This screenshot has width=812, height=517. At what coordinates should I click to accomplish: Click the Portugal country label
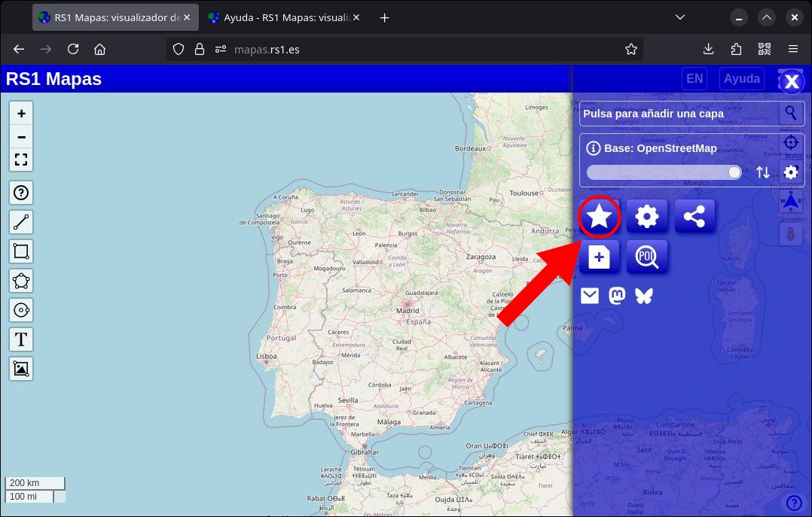[x=281, y=338]
